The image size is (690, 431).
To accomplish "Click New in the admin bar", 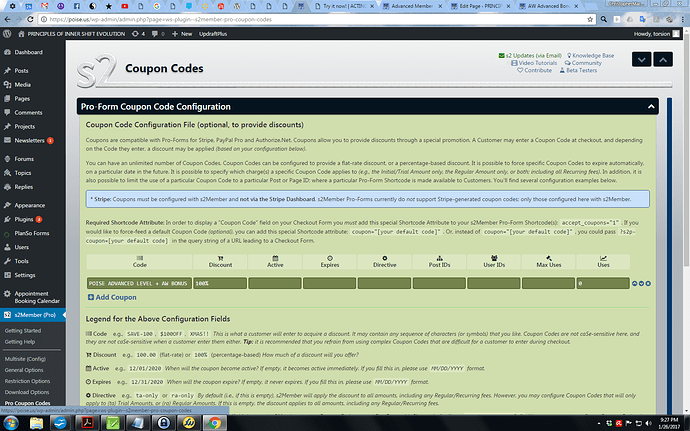I will click(x=182, y=34).
